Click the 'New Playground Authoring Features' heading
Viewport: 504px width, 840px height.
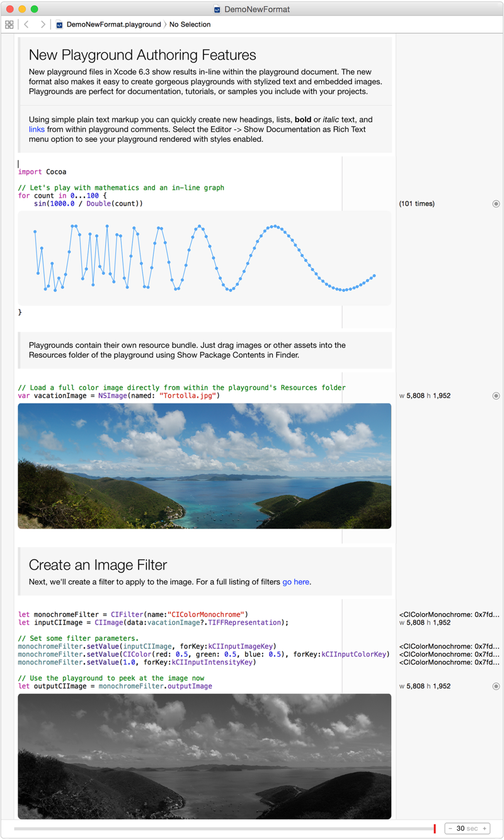click(x=142, y=55)
